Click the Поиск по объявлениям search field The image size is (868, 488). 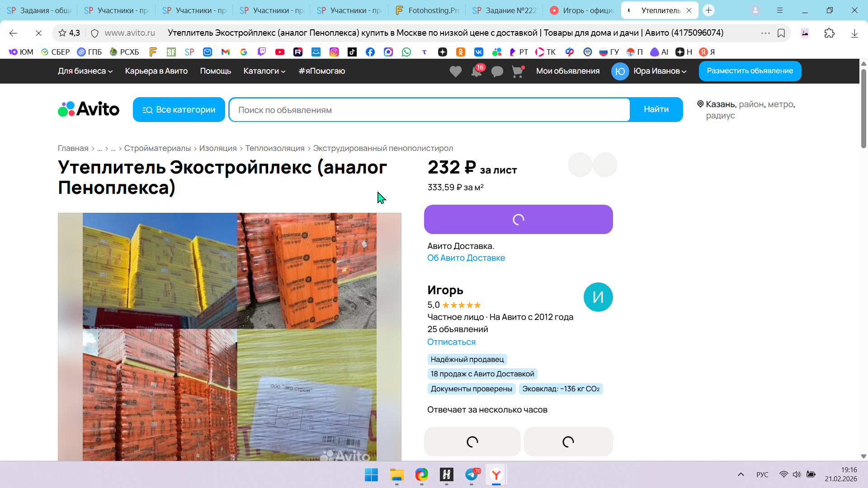(x=429, y=110)
